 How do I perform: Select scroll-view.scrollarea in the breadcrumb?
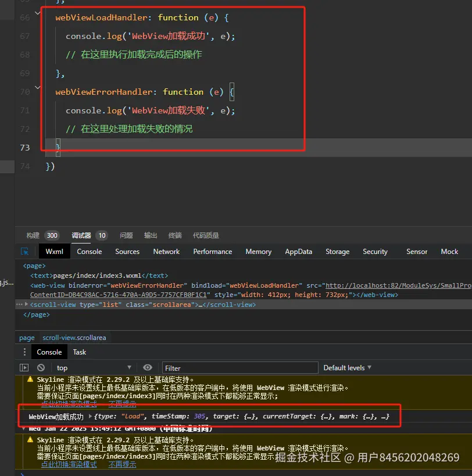tap(74, 338)
